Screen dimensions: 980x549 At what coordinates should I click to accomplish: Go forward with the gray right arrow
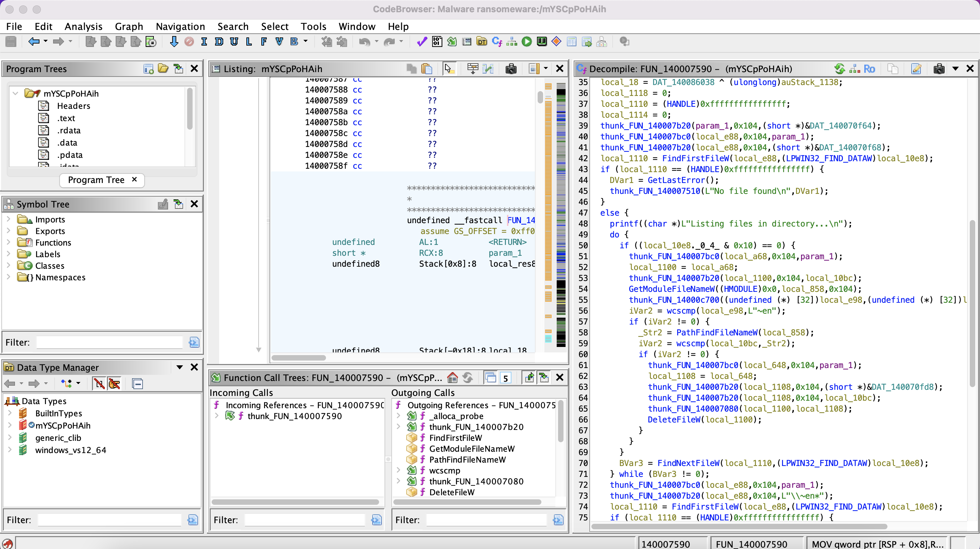pyautogui.click(x=58, y=41)
